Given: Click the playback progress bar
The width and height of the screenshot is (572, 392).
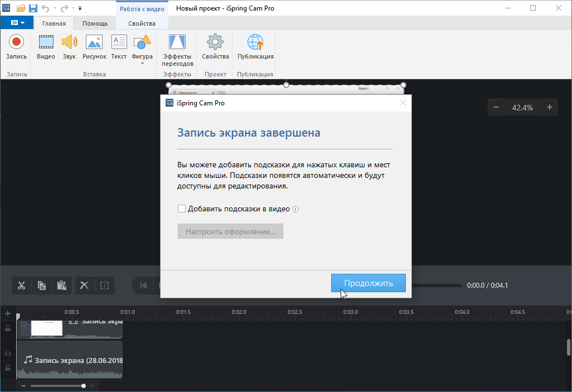Looking at the screenshot, I should 437,285.
